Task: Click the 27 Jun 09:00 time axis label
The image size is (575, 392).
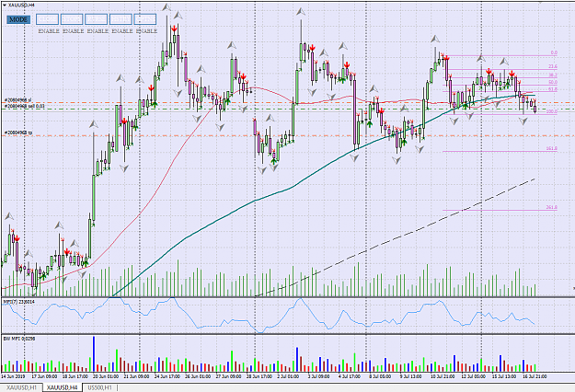Action: (x=229, y=376)
